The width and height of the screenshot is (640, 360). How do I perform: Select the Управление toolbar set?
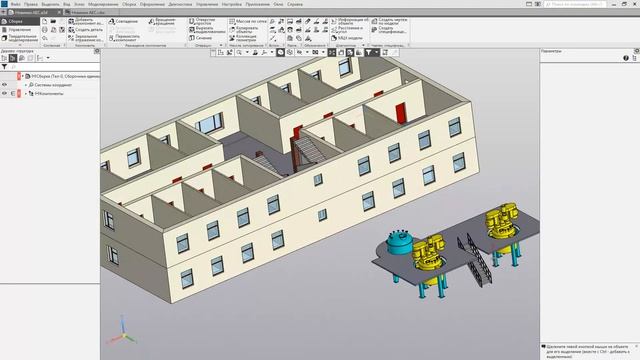coord(20,30)
